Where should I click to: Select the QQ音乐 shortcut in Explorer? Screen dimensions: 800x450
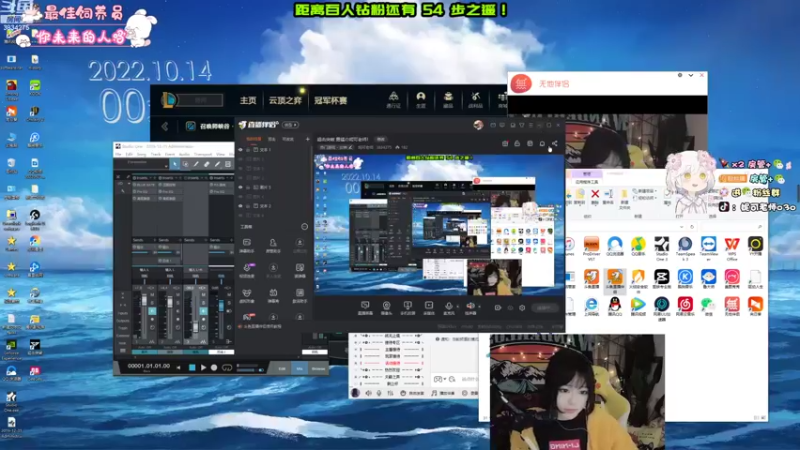point(638,248)
